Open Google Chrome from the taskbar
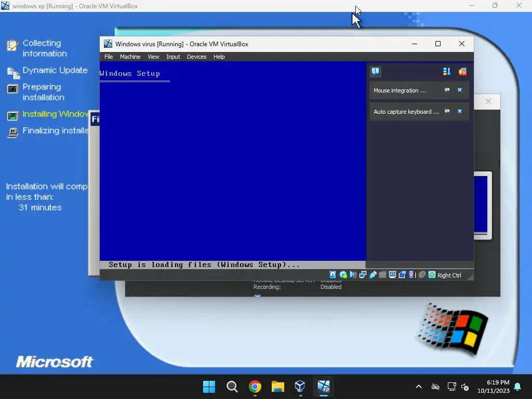532x399 pixels. (x=255, y=387)
